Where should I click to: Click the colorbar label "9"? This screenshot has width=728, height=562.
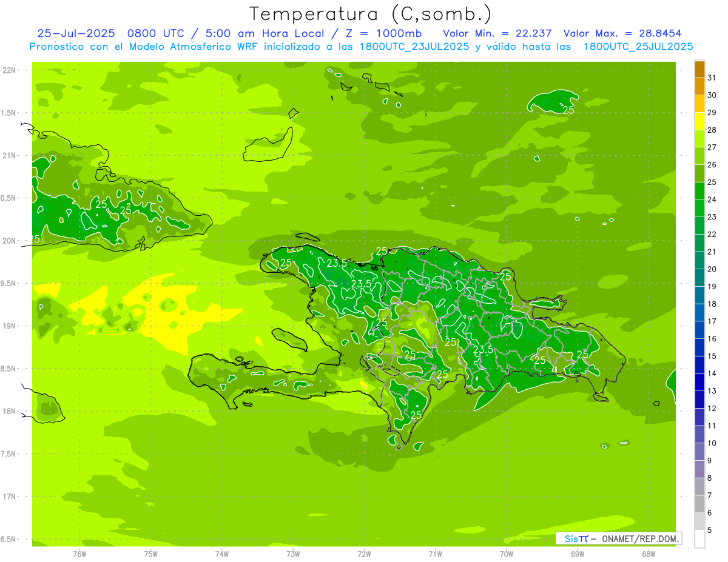coord(709,461)
